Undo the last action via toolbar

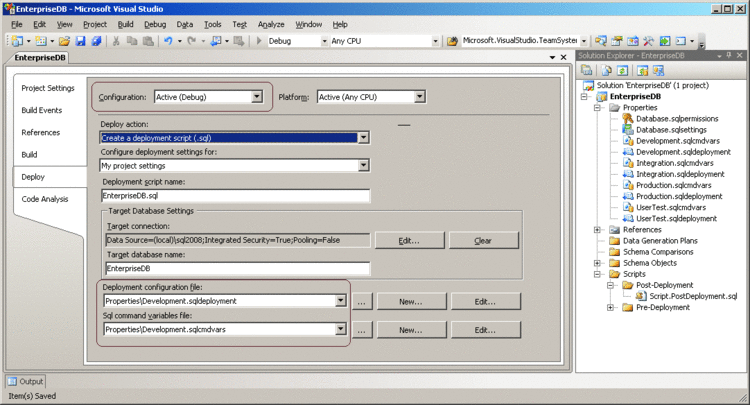168,41
